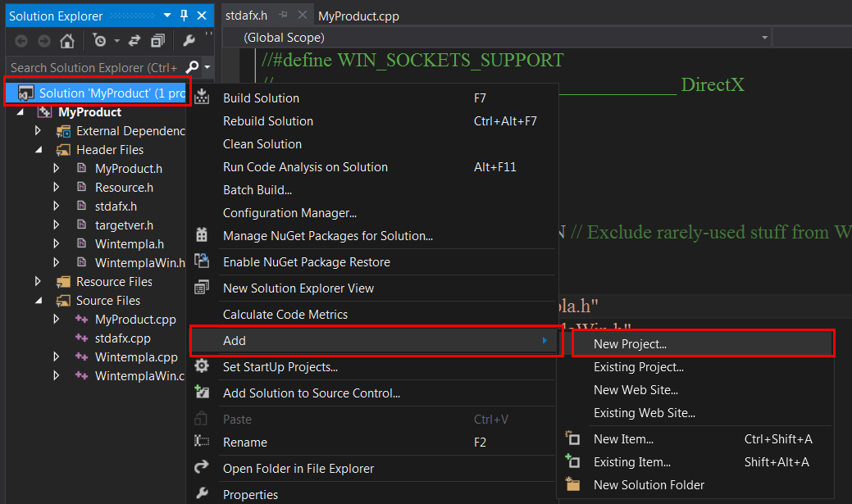Click the Open Folder in File Explorer arrow icon
The width and height of the screenshot is (852, 504).
(202, 467)
